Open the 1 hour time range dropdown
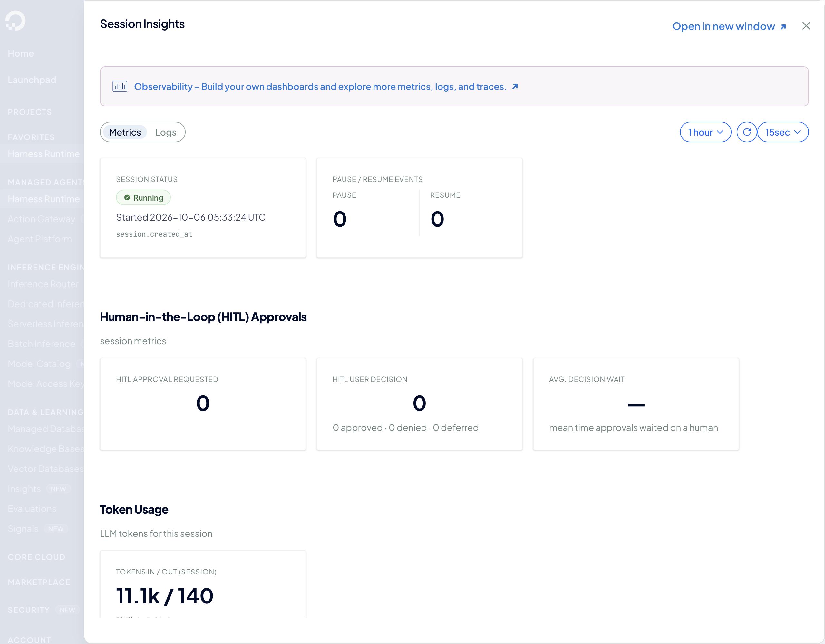Screen dimensions: 825x644 [x=705, y=132]
